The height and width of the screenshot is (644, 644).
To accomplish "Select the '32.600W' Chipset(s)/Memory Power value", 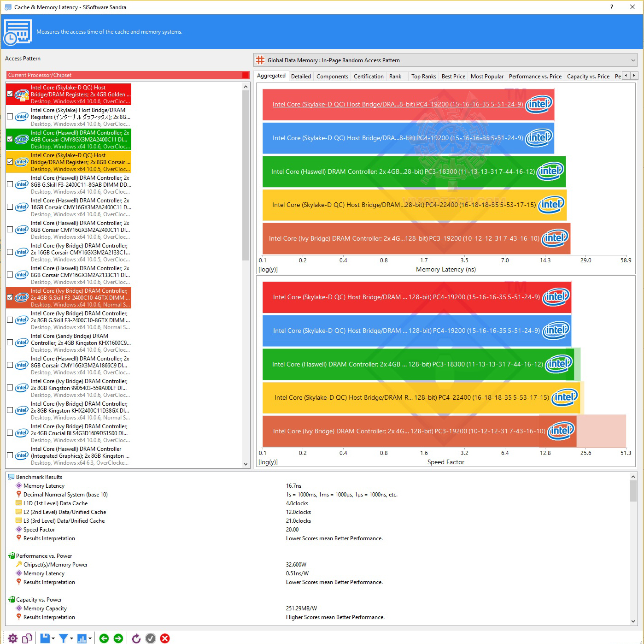I will coord(296,564).
